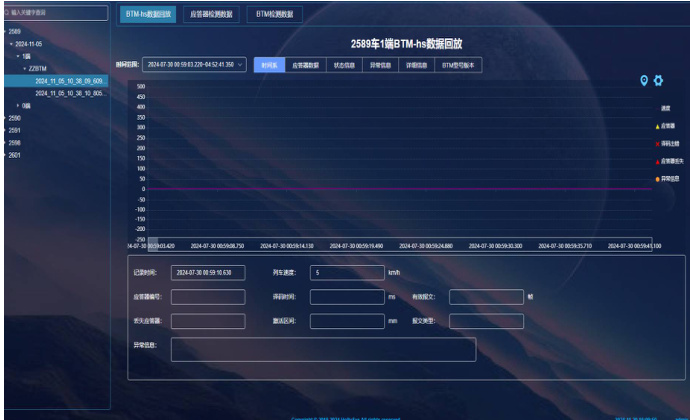
Task: Toggle red triangle 应答器丢失 legend marker
Action: [x=657, y=160]
